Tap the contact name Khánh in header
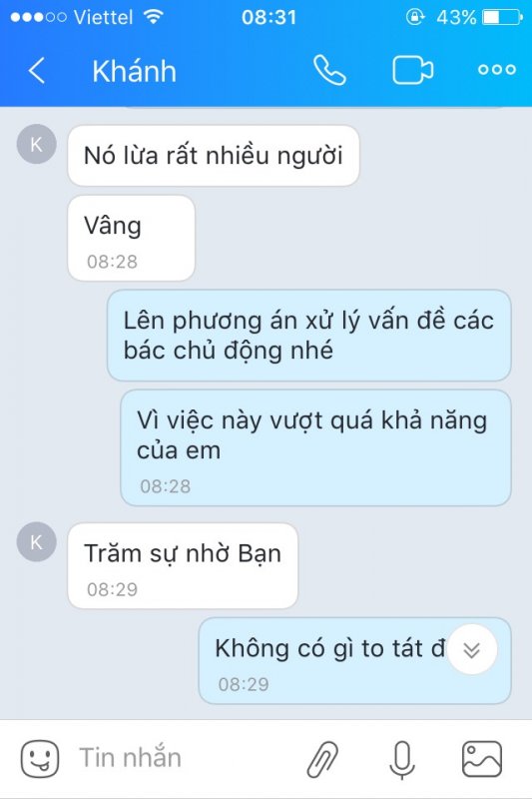532x799 pixels. coord(135,71)
